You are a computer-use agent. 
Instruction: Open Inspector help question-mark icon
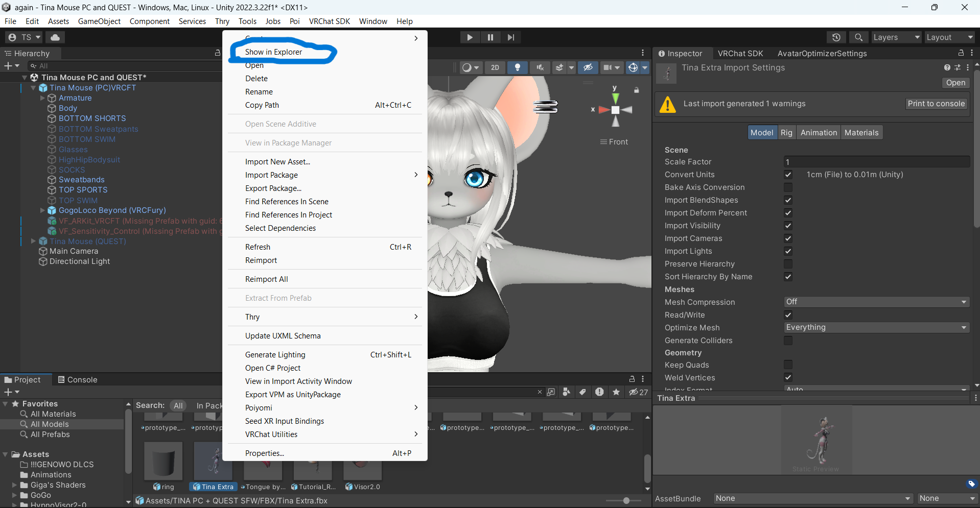pyautogui.click(x=947, y=67)
